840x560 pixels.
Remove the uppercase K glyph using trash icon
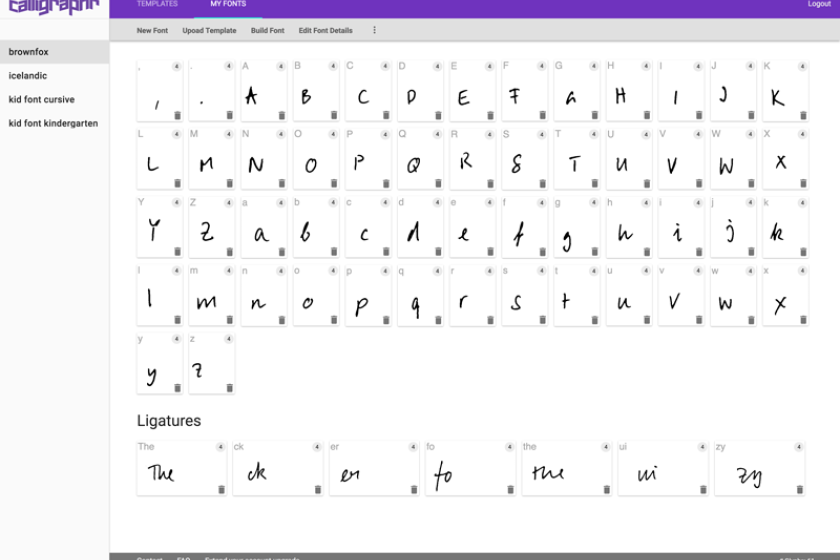tap(803, 115)
